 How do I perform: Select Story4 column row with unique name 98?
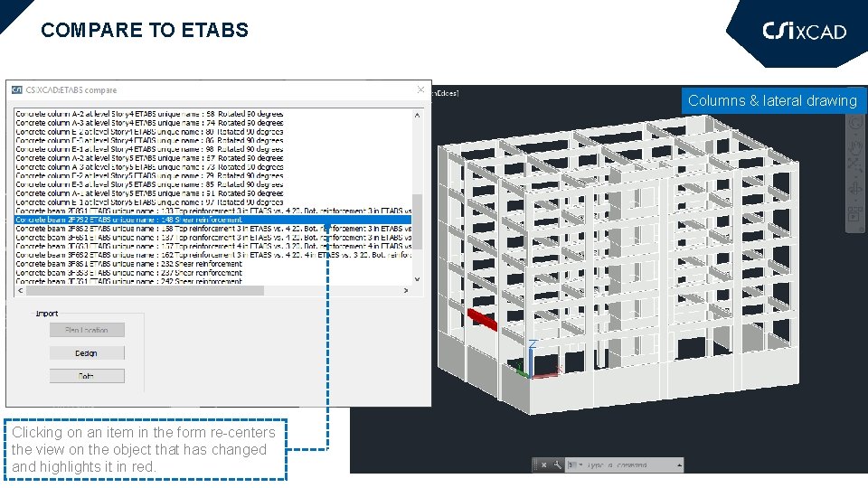pos(212,149)
